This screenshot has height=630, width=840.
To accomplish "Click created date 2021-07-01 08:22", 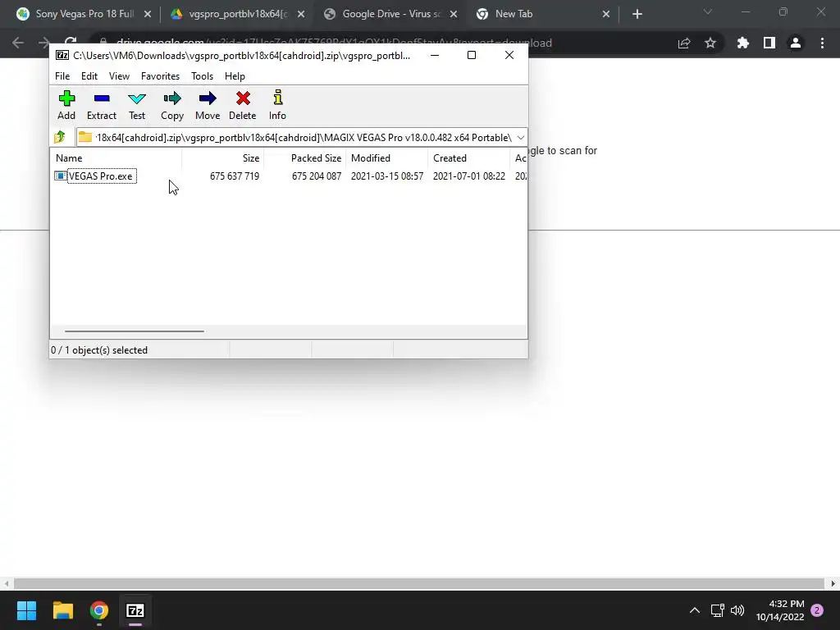I will click(469, 176).
